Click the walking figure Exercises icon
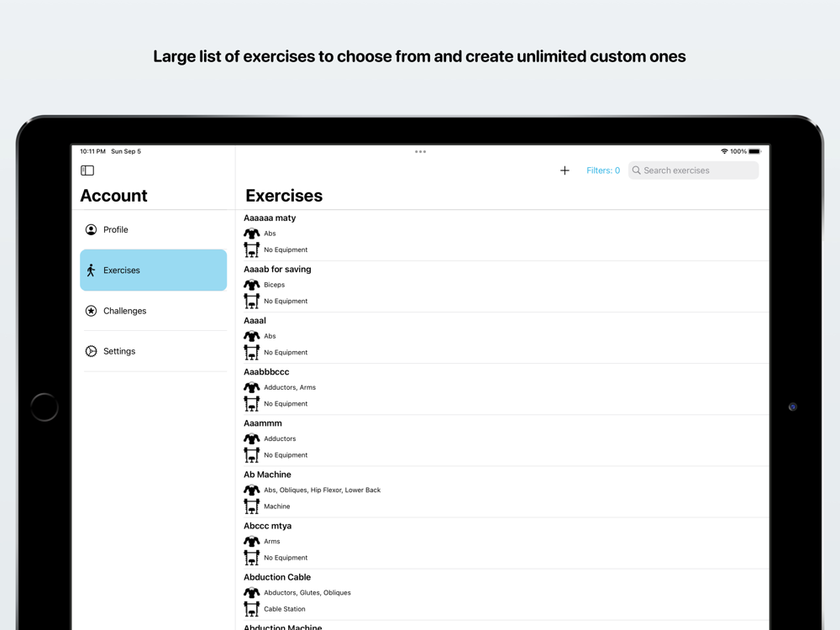The image size is (840, 630). click(91, 270)
